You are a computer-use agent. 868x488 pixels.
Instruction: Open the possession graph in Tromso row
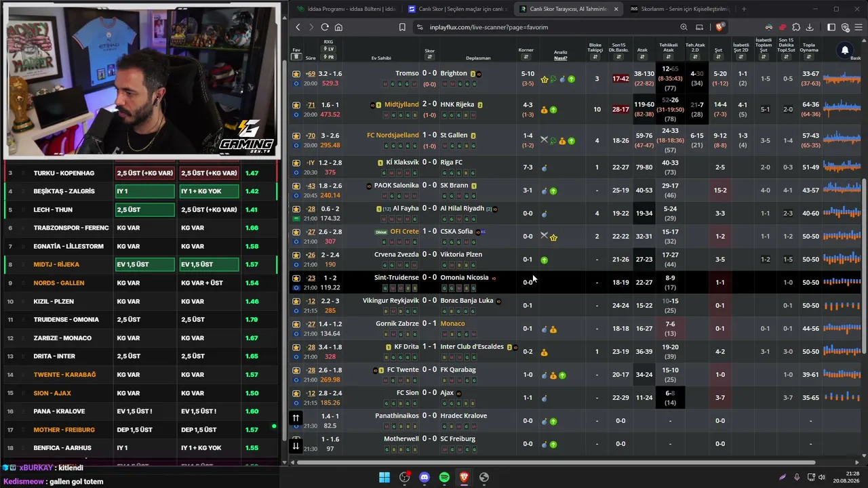point(842,79)
